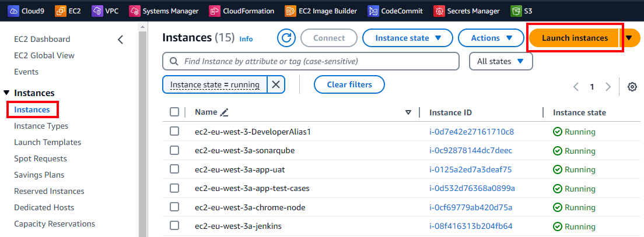Open Events in the sidebar

tap(26, 72)
